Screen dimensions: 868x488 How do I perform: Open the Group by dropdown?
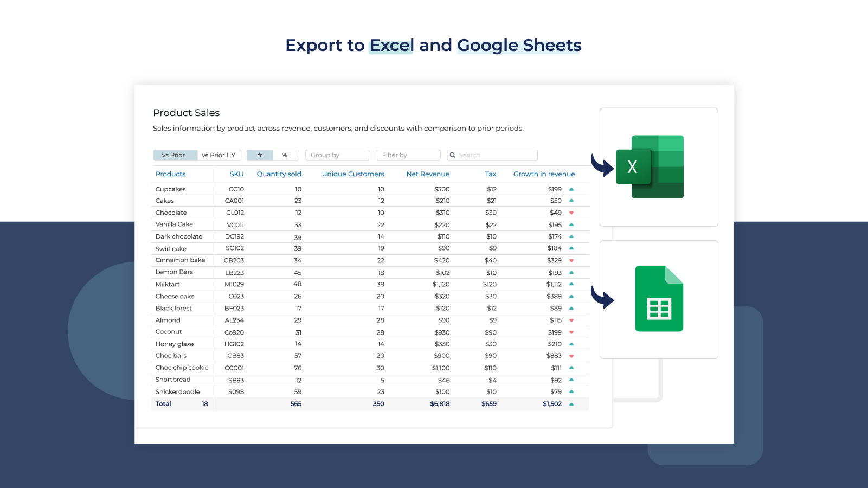pyautogui.click(x=337, y=155)
